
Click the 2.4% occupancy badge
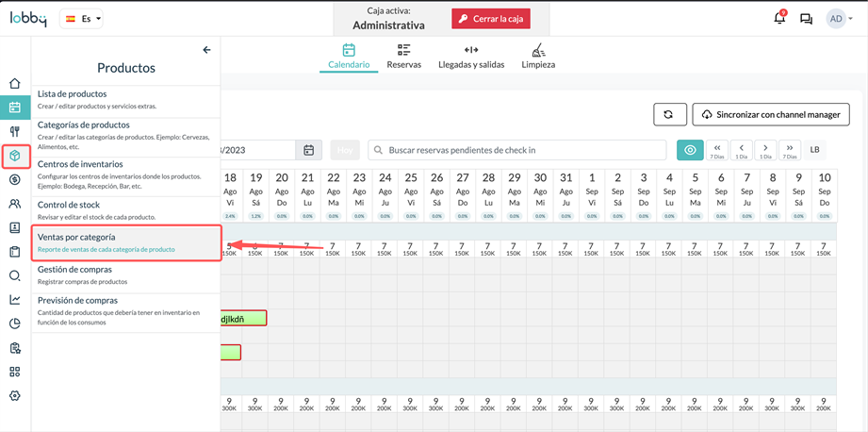(x=230, y=216)
